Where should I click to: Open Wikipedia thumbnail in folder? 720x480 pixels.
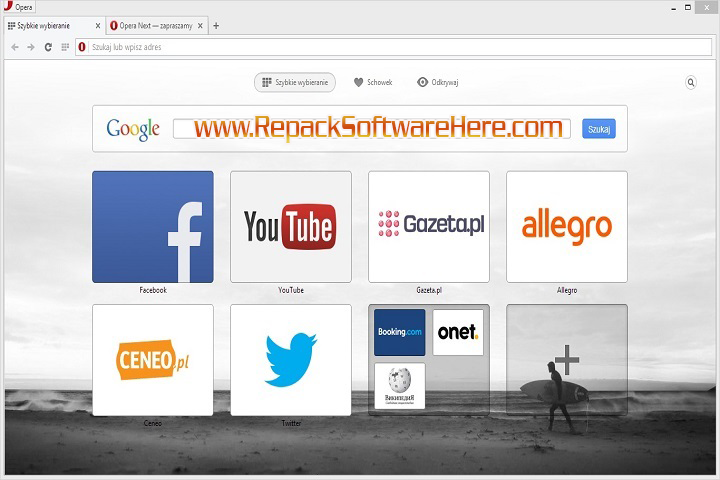tap(399, 386)
